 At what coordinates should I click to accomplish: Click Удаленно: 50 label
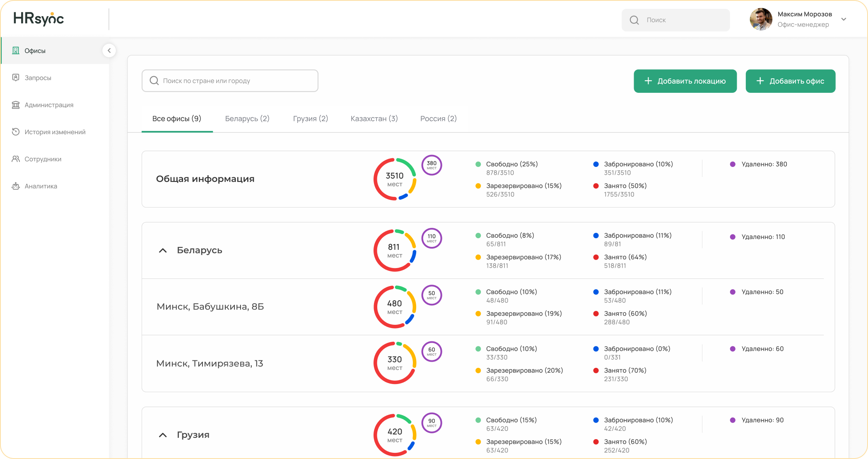[x=762, y=292]
